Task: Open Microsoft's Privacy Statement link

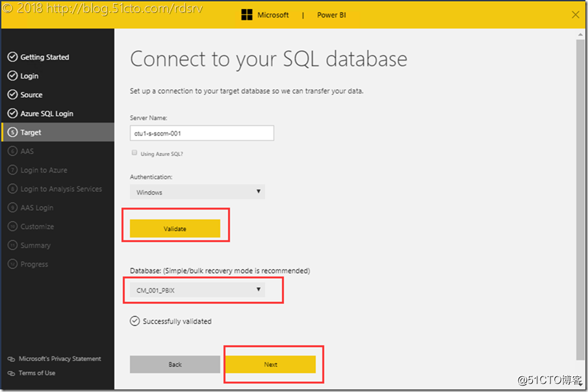Action: pos(60,359)
